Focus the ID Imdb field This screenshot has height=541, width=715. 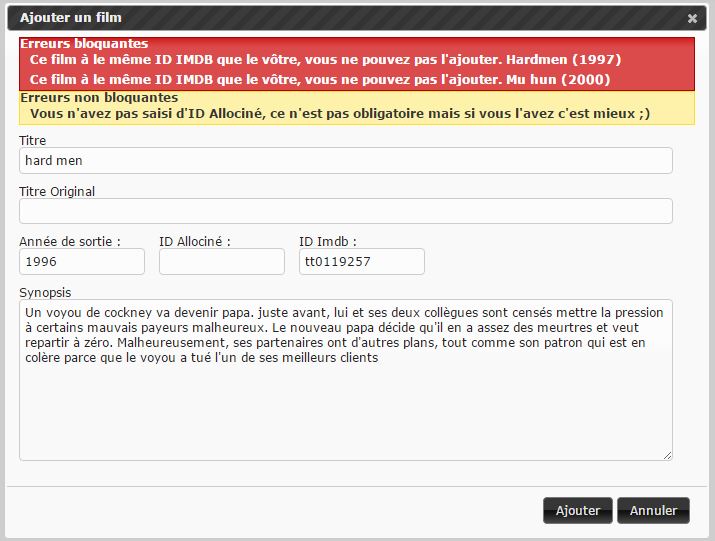point(362,261)
